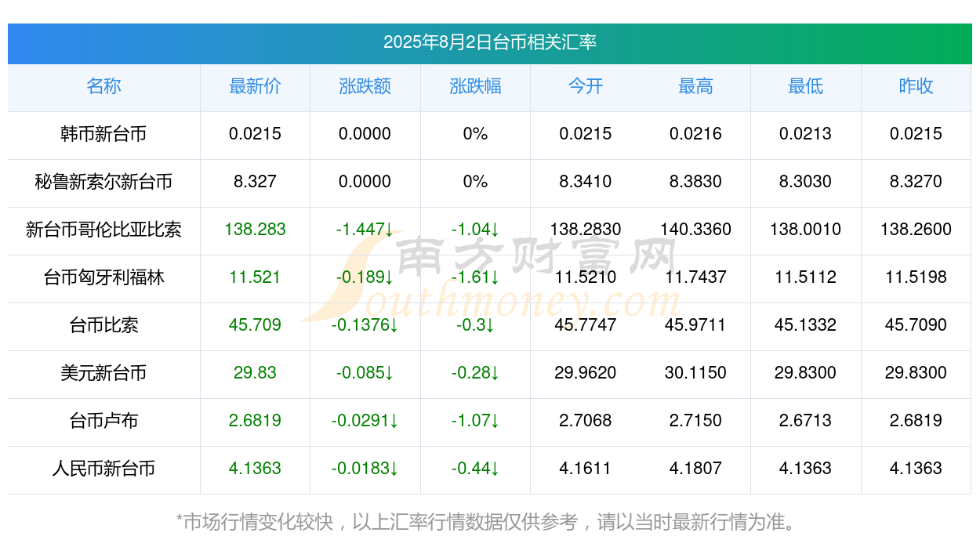Viewport: 980px width, 547px height.
Task: Click latest price 29.83
Action: [255, 373]
